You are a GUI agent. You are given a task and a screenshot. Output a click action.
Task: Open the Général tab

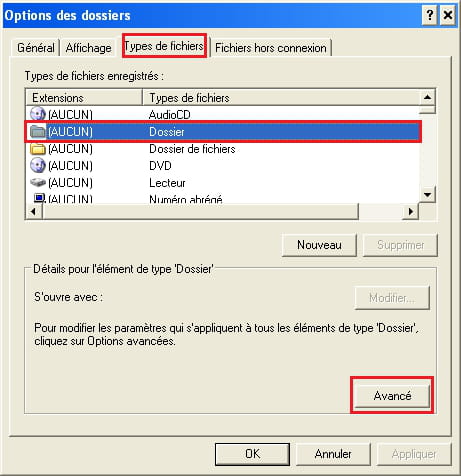(x=36, y=48)
